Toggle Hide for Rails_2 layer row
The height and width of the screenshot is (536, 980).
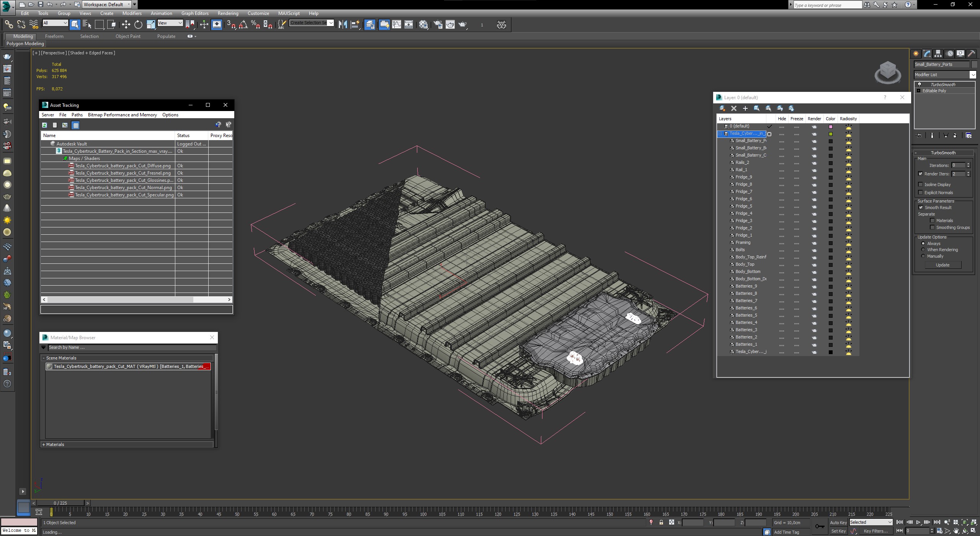[782, 163]
